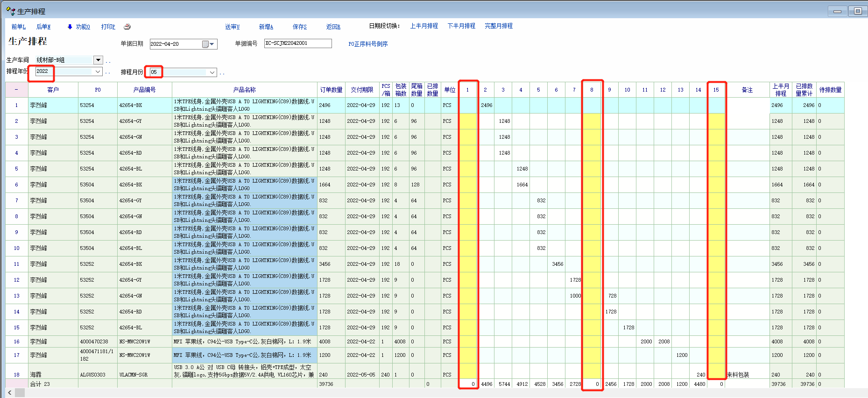
Task: Select the 送审U menu item
Action: (x=232, y=27)
